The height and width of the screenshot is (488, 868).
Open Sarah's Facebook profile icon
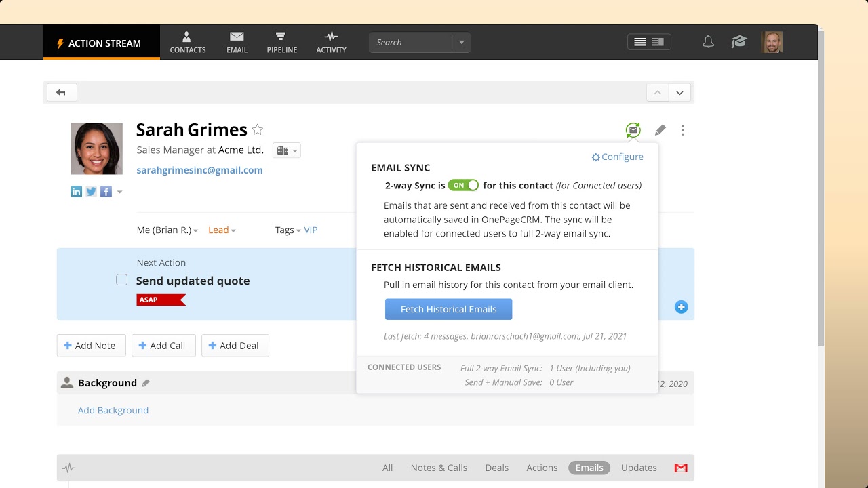coord(106,192)
